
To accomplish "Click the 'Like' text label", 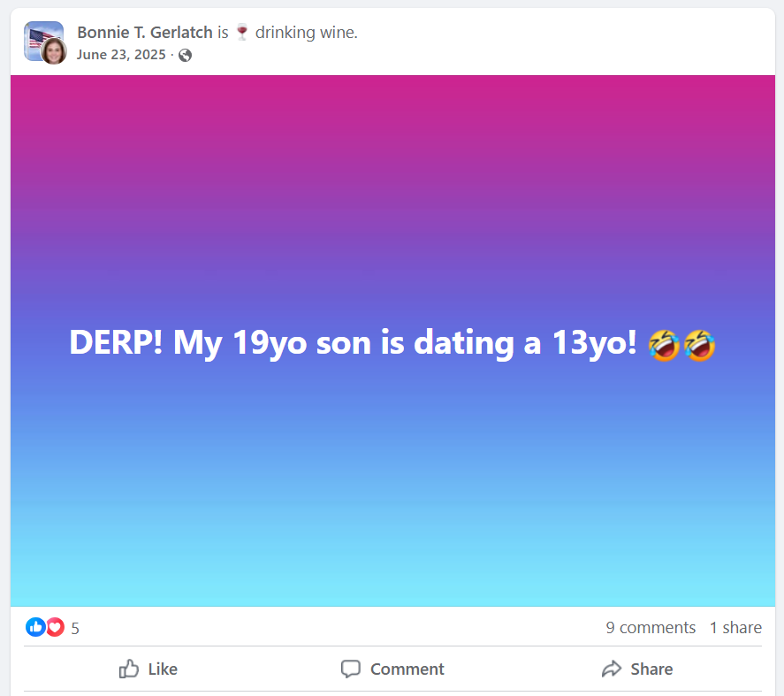I will tap(163, 669).
